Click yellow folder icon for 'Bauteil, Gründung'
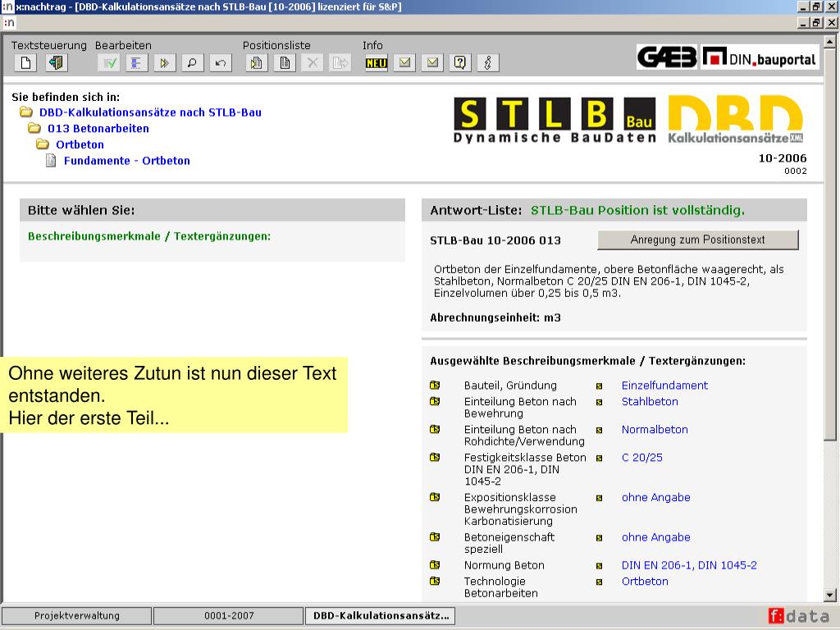This screenshot has height=630, width=840. click(x=435, y=386)
